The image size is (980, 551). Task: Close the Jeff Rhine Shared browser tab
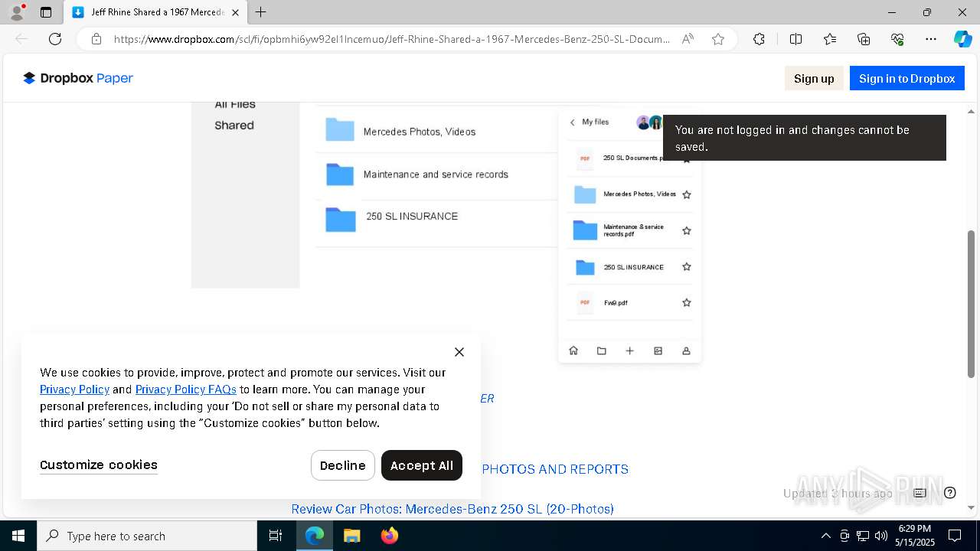[x=235, y=12]
